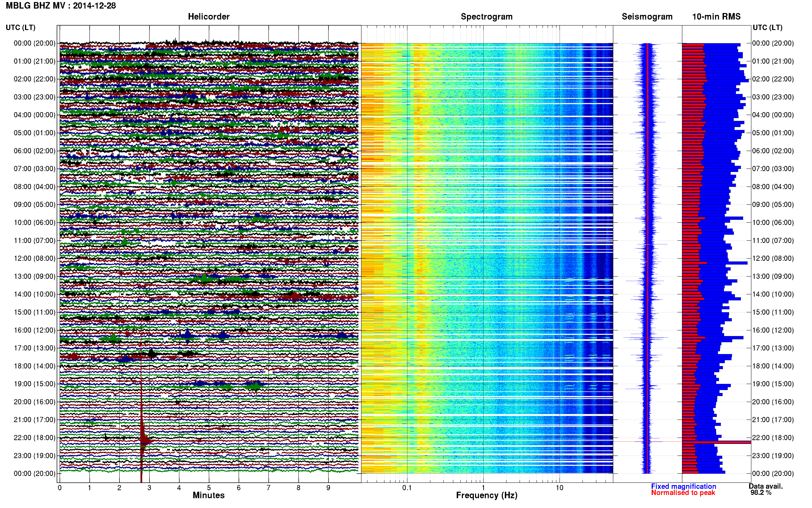Click the '10' Hz frequency tick label
The width and height of the screenshot is (812, 508).
(x=559, y=488)
